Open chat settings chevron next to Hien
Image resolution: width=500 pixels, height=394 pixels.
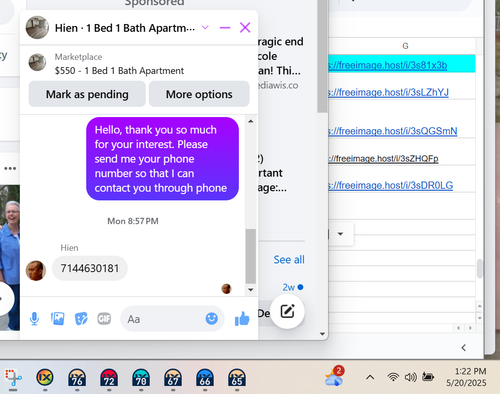pyautogui.click(x=205, y=27)
